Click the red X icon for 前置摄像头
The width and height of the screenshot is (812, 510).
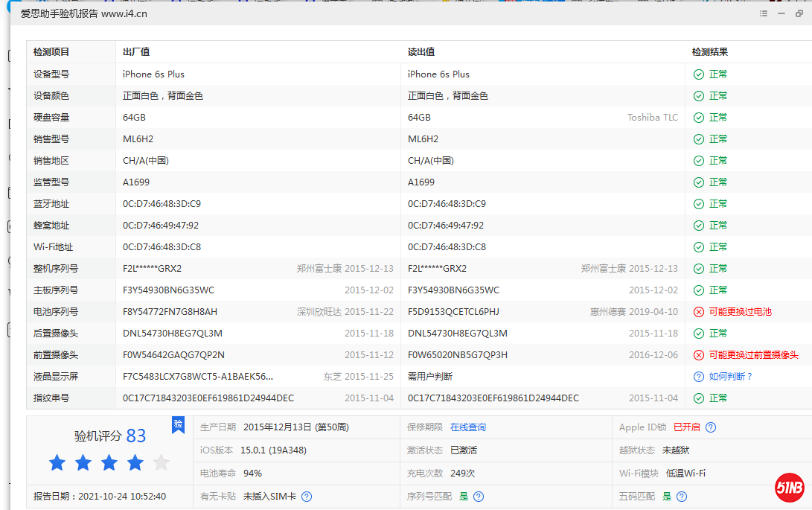pyautogui.click(x=698, y=355)
